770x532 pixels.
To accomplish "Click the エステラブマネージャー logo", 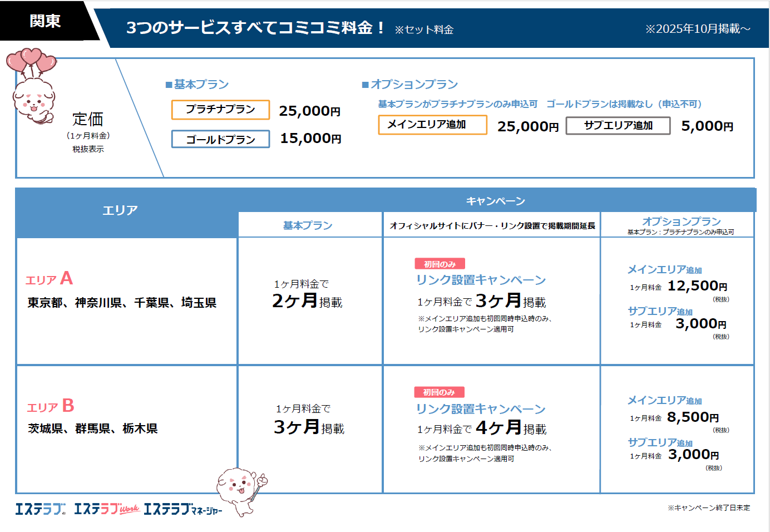I will pos(182,509).
